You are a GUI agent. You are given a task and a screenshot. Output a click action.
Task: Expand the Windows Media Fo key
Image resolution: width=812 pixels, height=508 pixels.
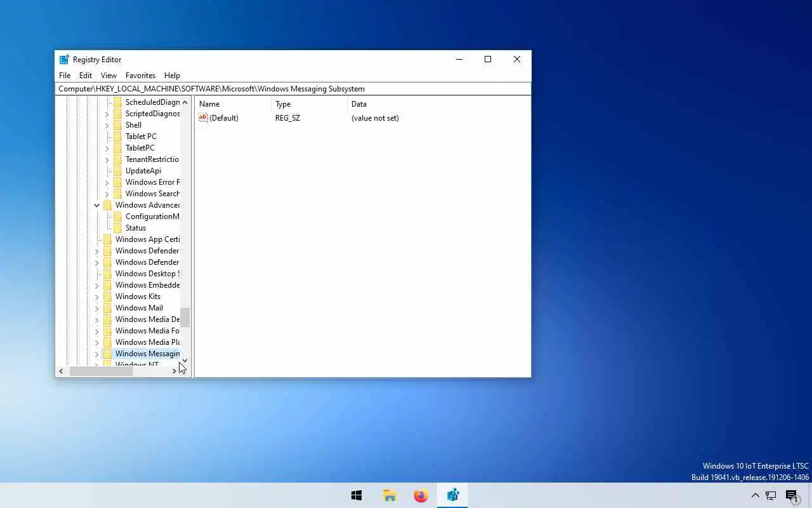pyautogui.click(x=97, y=331)
